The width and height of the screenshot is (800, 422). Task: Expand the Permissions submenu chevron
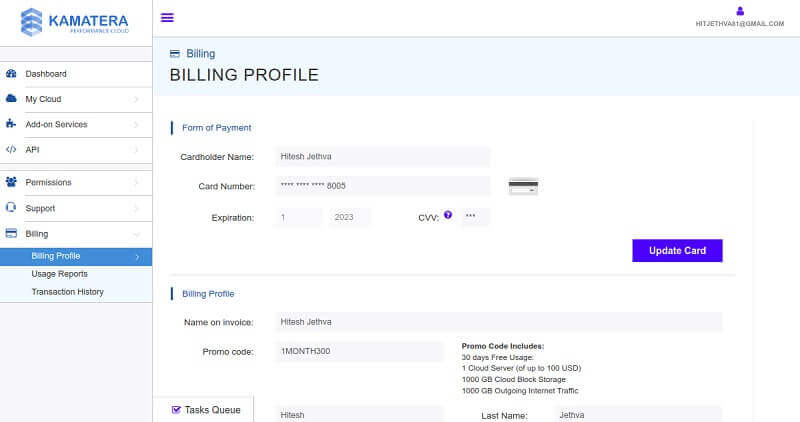[136, 183]
